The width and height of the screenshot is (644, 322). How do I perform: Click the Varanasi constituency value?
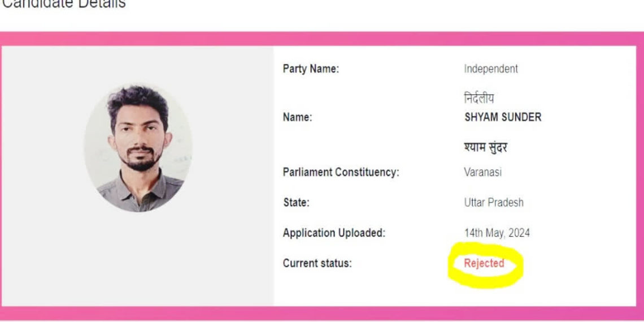pyautogui.click(x=482, y=172)
